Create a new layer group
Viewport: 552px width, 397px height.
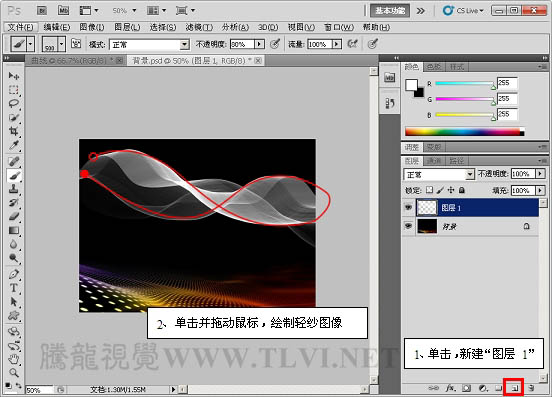click(498, 388)
